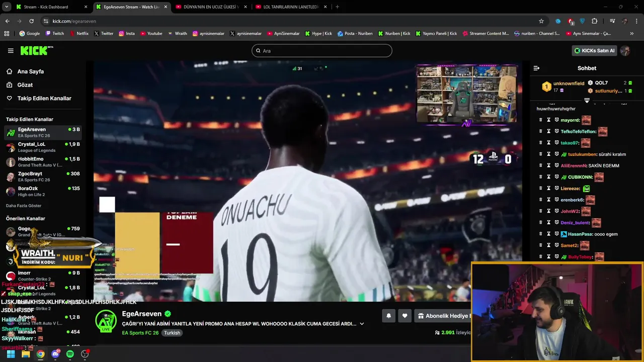Click the EgeArseven live avatar
This screenshot has width=644, height=362.
point(106,321)
